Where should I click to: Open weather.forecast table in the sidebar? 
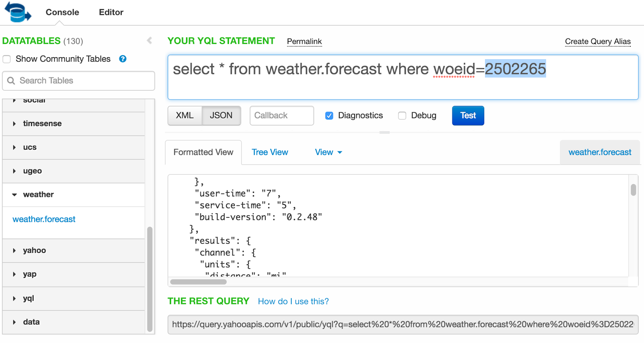click(x=44, y=219)
